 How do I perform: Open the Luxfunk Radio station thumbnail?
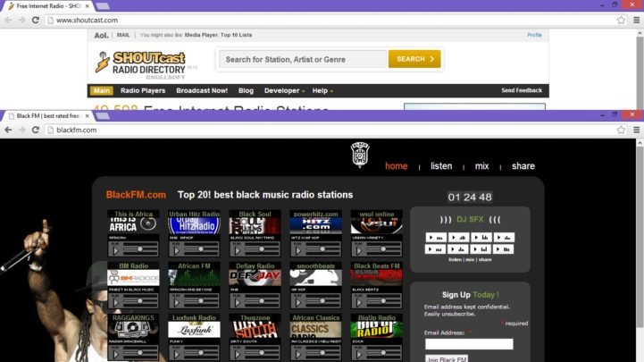point(194,330)
